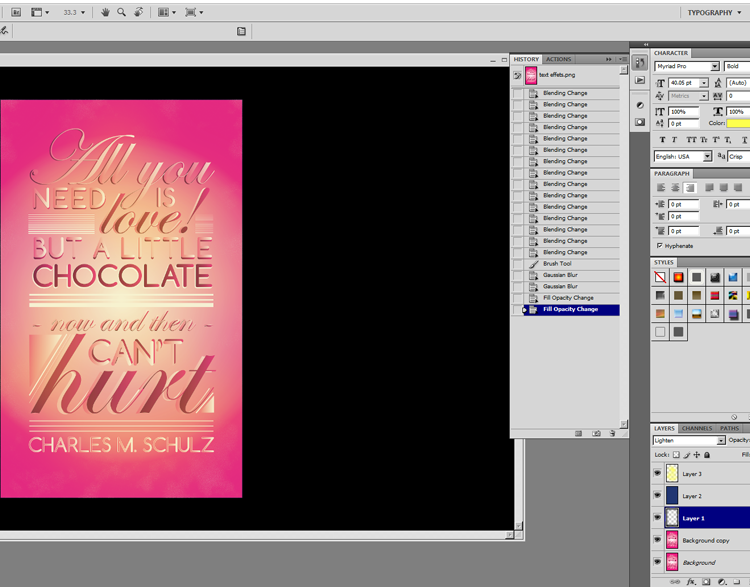The image size is (750, 587).
Task: Toggle Faux Italic text style
Action: click(674, 140)
